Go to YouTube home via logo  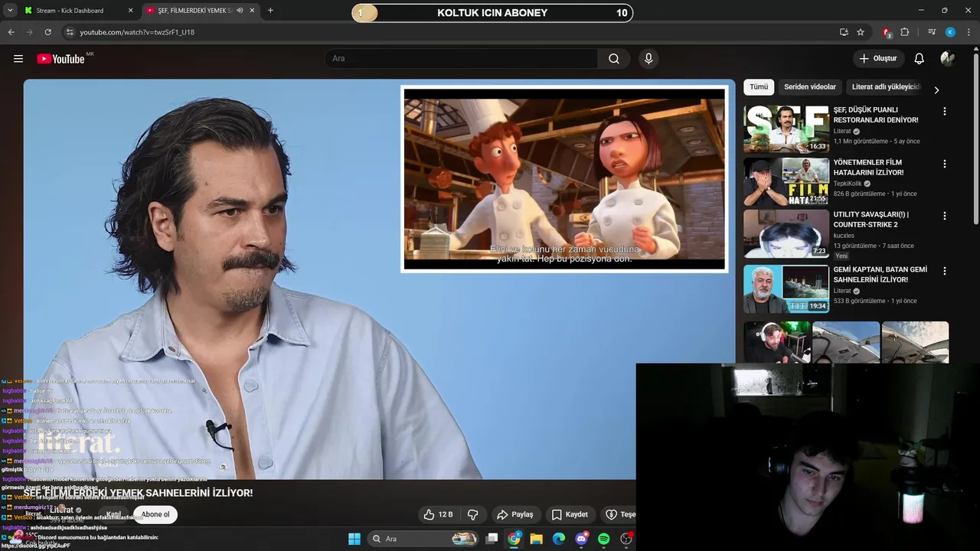60,59
